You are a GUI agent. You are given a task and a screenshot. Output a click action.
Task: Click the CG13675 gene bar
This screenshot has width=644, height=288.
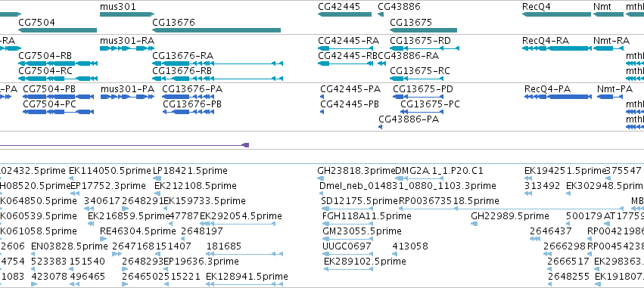(423, 30)
